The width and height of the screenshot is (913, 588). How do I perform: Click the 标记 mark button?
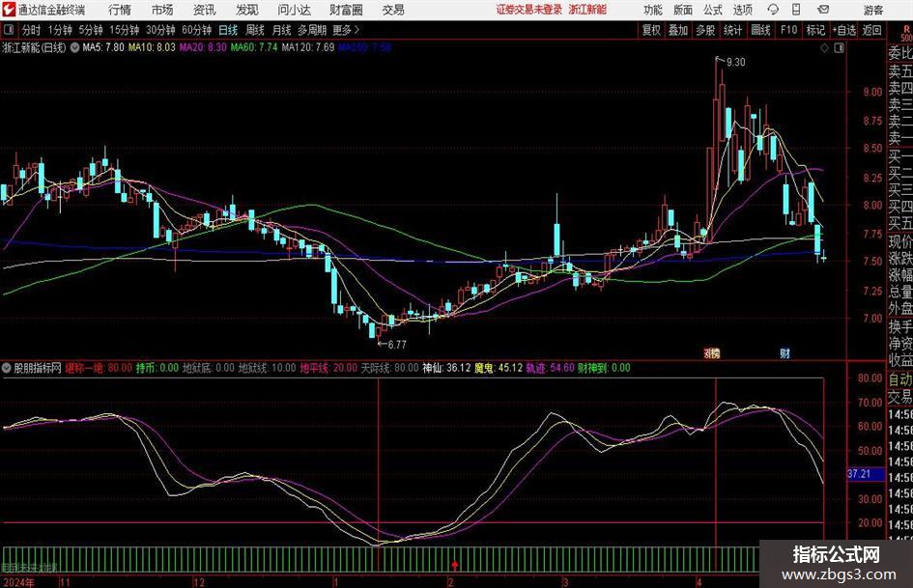tap(815, 30)
